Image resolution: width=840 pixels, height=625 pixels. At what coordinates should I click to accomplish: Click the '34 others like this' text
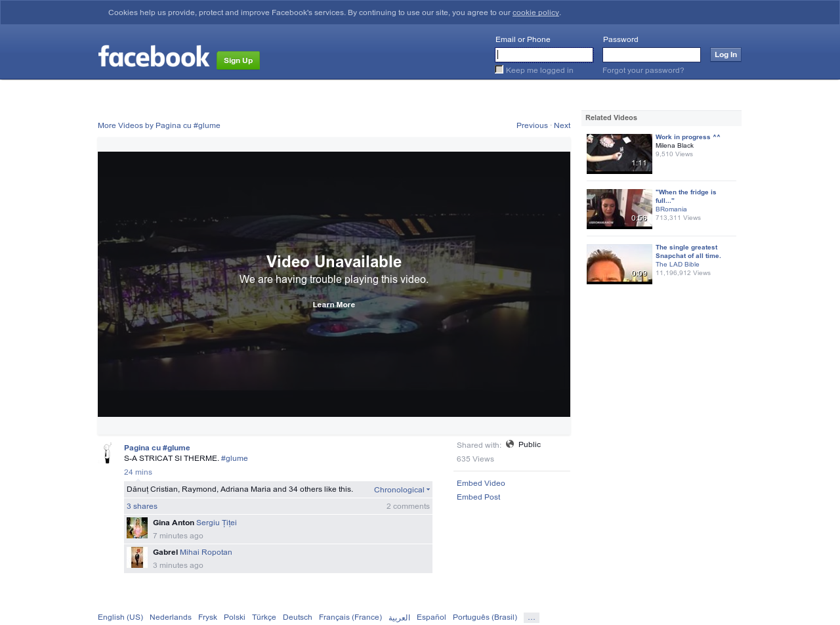click(x=321, y=489)
